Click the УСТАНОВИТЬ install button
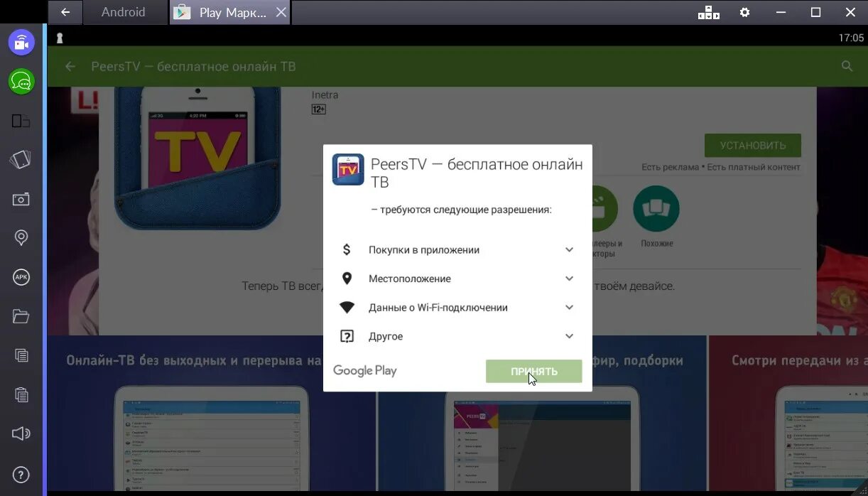 click(752, 145)
